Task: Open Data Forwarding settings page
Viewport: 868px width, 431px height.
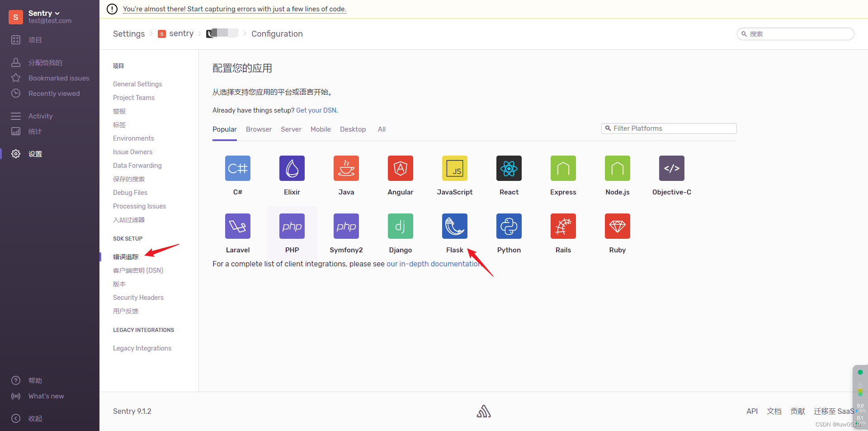Action: [x=137, y=166]
